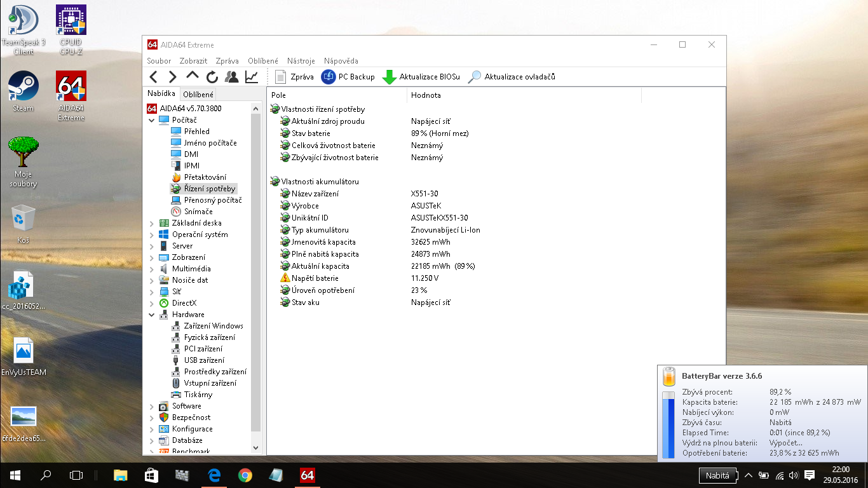Open CPUID CPU-Z desktop shortcut
Image resolution: width=868 pixels, height=488 pixels.
[x=71, y=30]
